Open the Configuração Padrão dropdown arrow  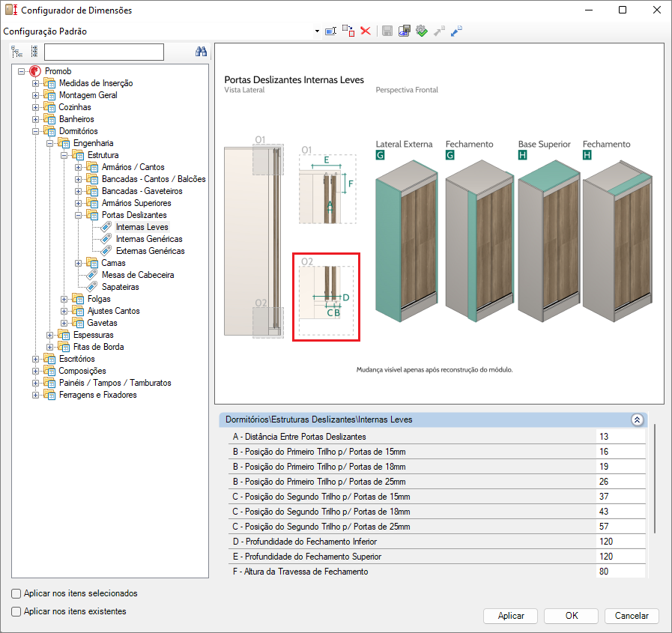[317, 31]
